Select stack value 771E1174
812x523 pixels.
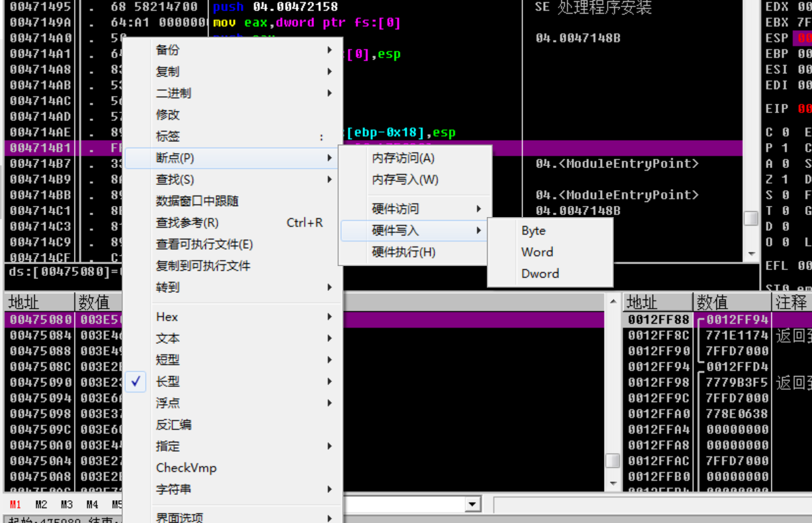(737, 335)
